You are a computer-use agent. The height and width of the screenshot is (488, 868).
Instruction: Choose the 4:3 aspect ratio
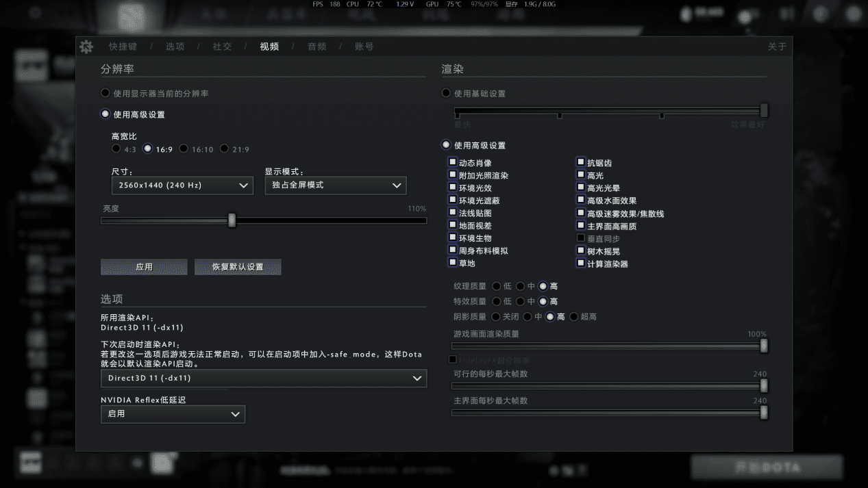coord(116,149)
